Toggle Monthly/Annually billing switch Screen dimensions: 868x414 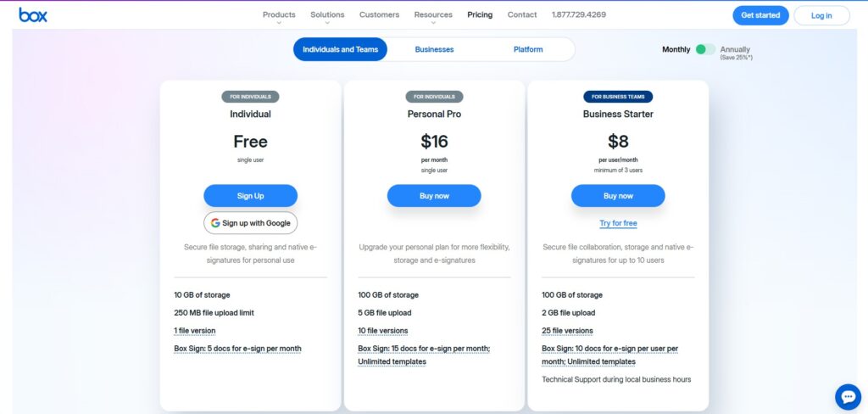705,49
